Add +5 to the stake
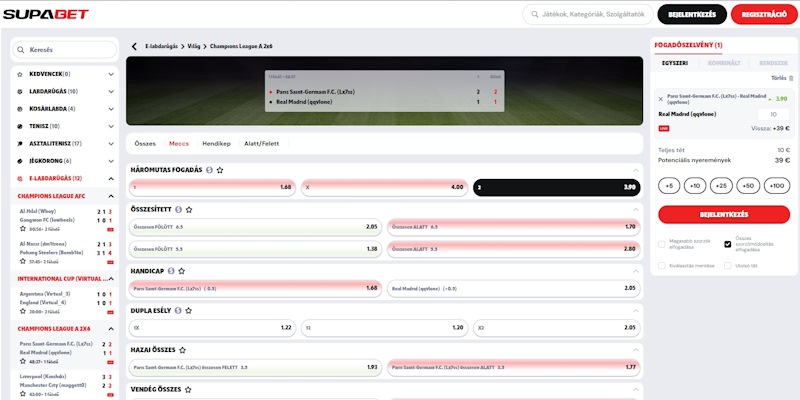Viewport: 800px width, 400px height. tap(669, 186)
